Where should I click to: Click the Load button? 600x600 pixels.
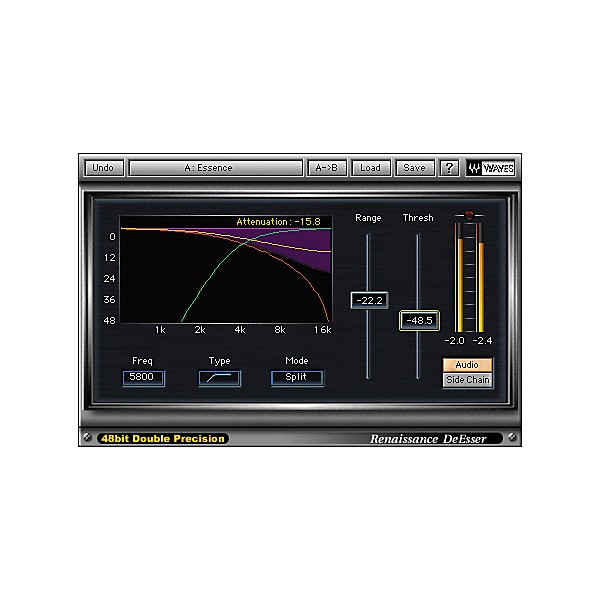(371, 168)
